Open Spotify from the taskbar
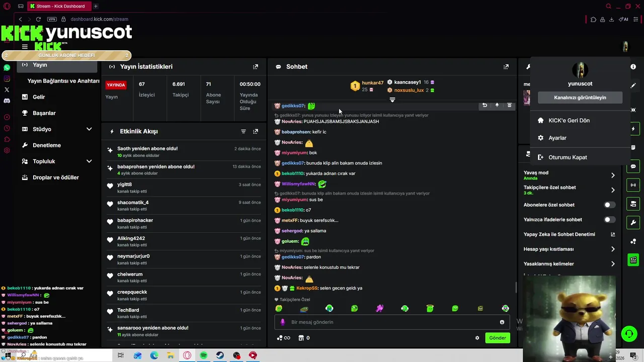This screenshot has height=362, width=644. pos(204,355)
